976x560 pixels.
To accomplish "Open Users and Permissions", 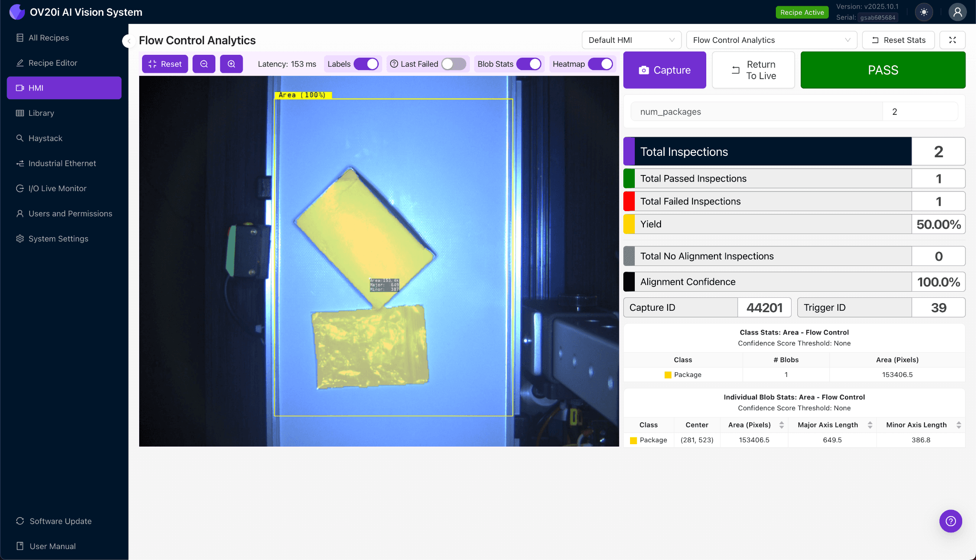I will pos(70,214).
